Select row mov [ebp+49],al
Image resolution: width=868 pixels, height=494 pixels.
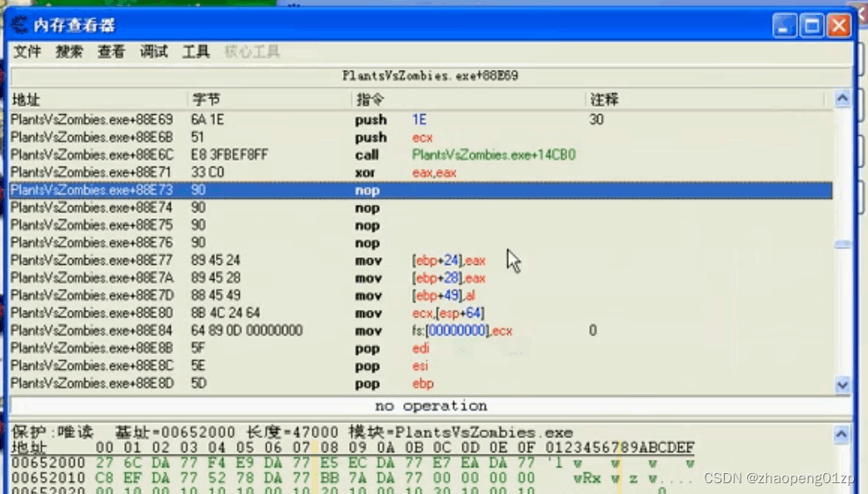coord(421,296)
